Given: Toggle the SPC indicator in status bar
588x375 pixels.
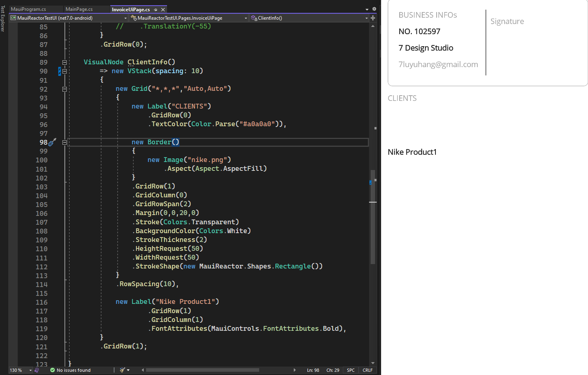Looking at the screenshot, I should coord(351,370).
